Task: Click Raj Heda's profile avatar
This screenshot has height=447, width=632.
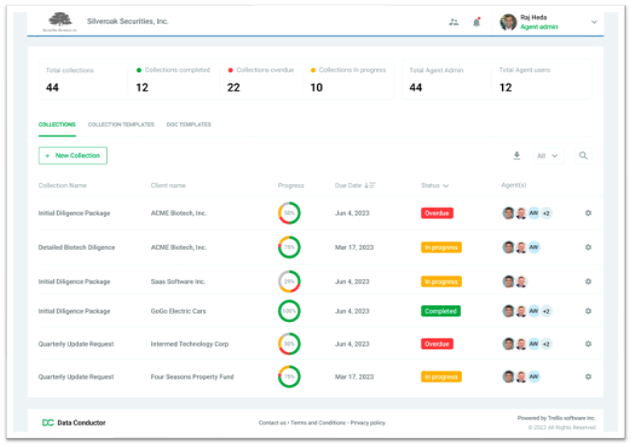Action: pos(508,22)
